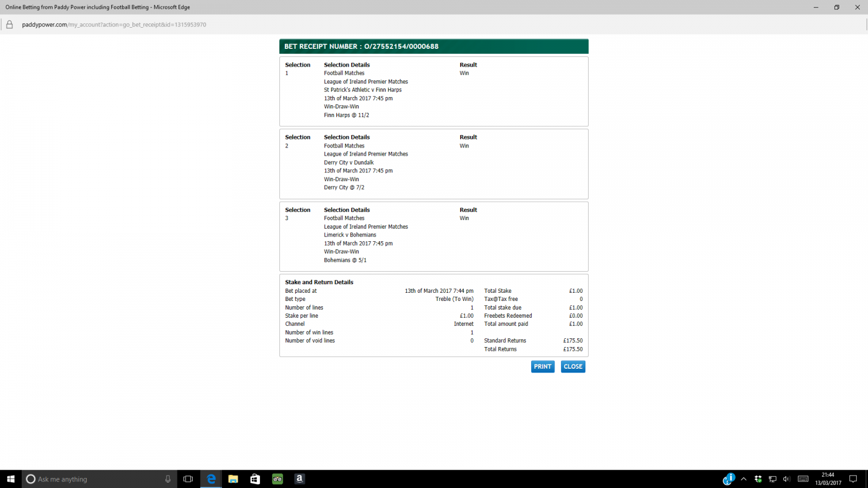868x488 pixels.
Task: Close the Edge window
Action: pos(857,7)
